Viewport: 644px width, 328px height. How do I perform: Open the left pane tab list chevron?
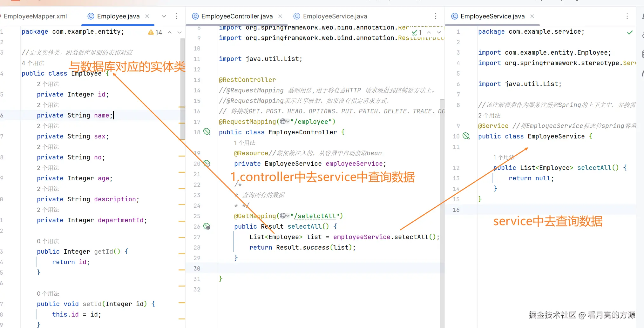164,16
